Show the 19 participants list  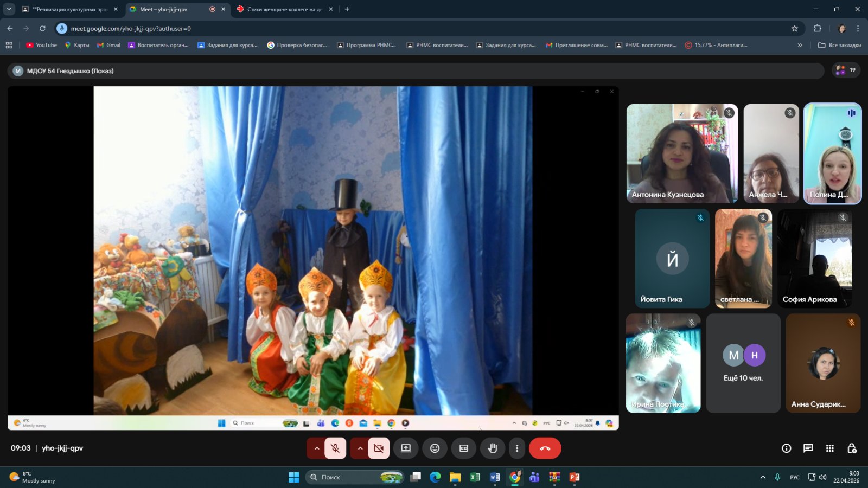pyautogui.click(x=846, y=70)
